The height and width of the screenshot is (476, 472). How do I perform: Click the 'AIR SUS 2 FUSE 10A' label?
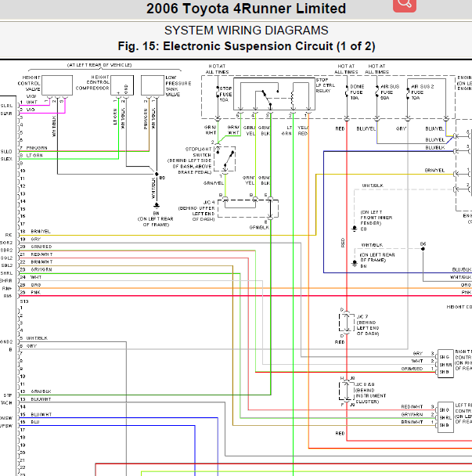click(422, 92)
